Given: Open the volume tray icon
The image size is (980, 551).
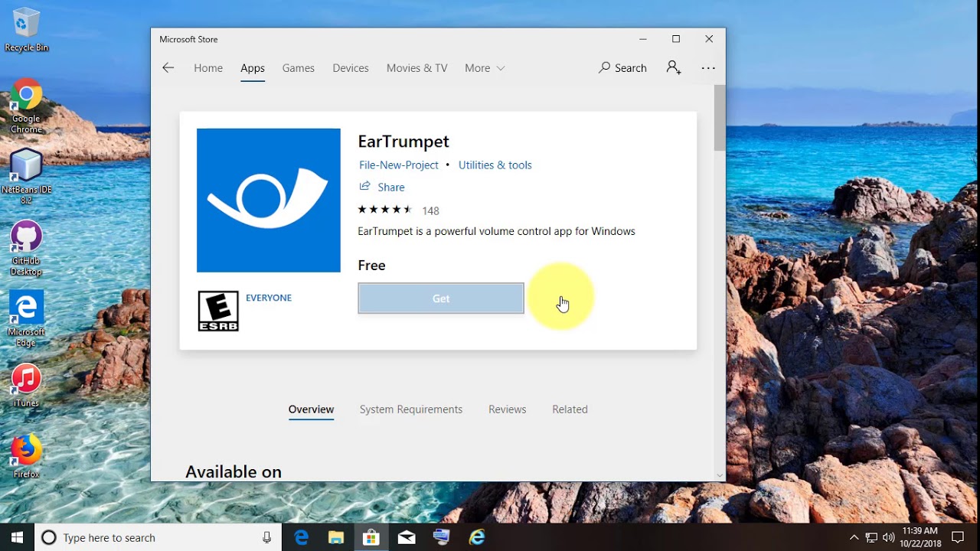Looking at the screenshot, I should (x=888, y=537).
